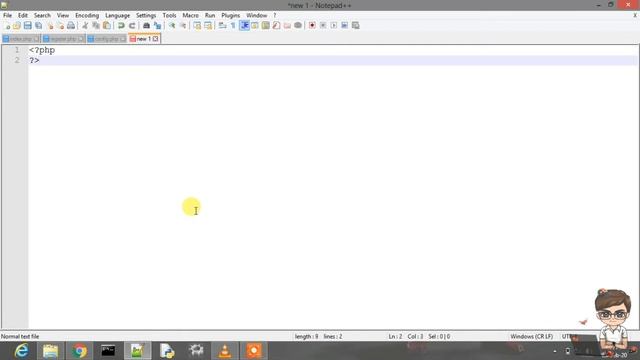This screenshot has width=640, height=360.
Task: Switch to the config.php tab
Action: click(x=107, y=39)
